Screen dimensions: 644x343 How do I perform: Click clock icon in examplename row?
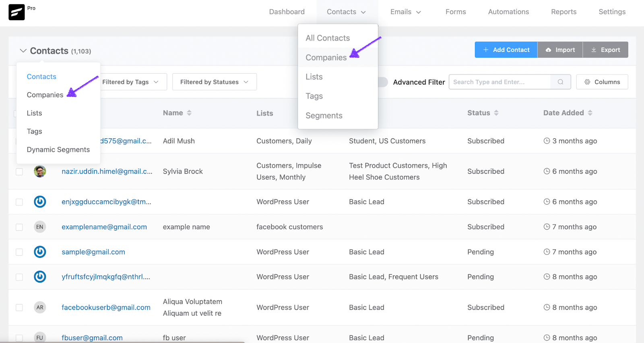point(547,227)
